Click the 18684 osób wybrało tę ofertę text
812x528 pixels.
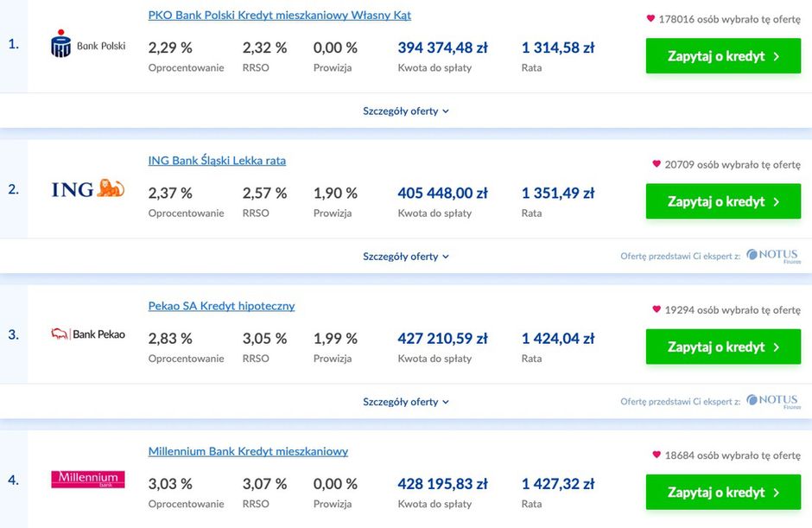[x=733, y=455]
